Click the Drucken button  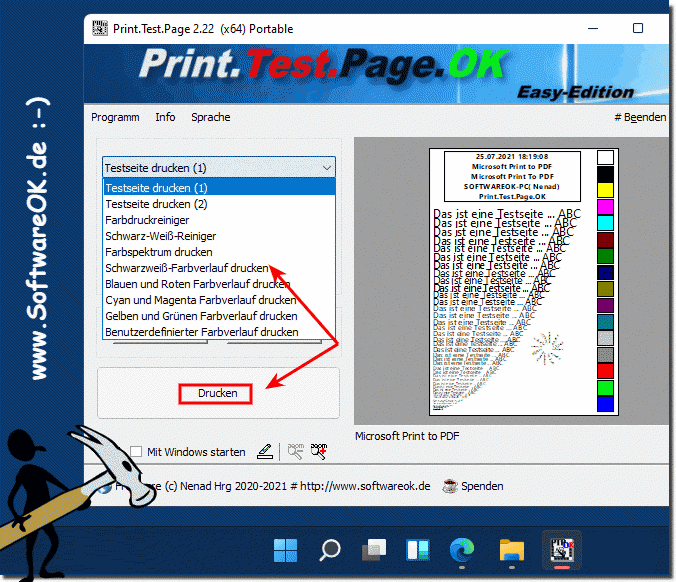tap(216, 393)
